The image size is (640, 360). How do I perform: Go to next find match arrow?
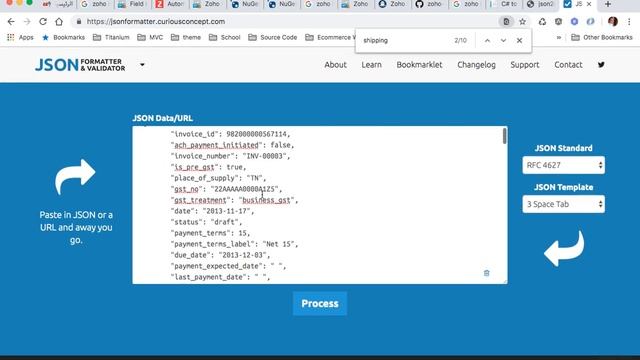click(503, 40)
